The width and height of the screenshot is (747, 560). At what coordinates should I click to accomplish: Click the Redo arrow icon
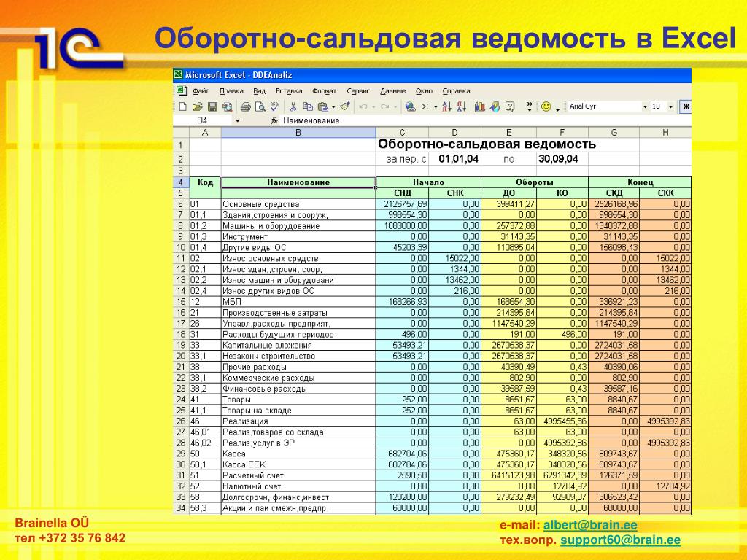(385, 106)
